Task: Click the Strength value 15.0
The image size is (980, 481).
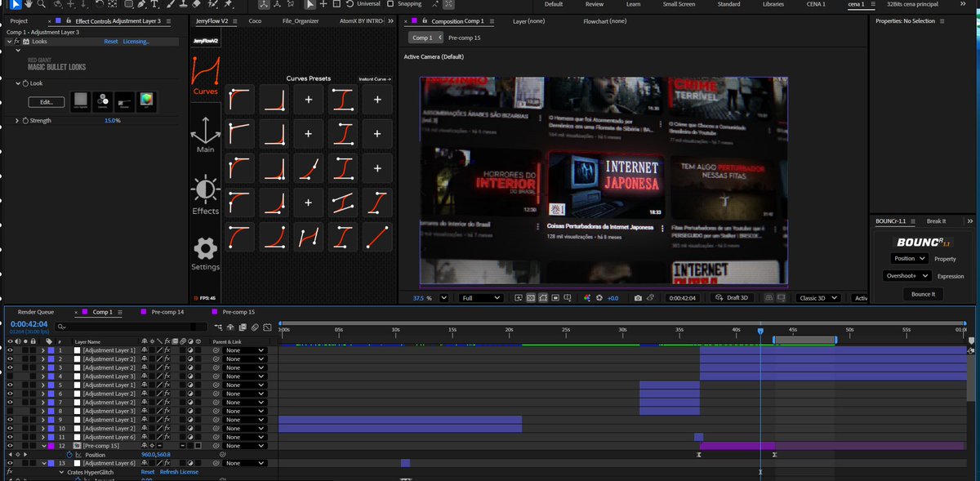Action: click(112, 121)
